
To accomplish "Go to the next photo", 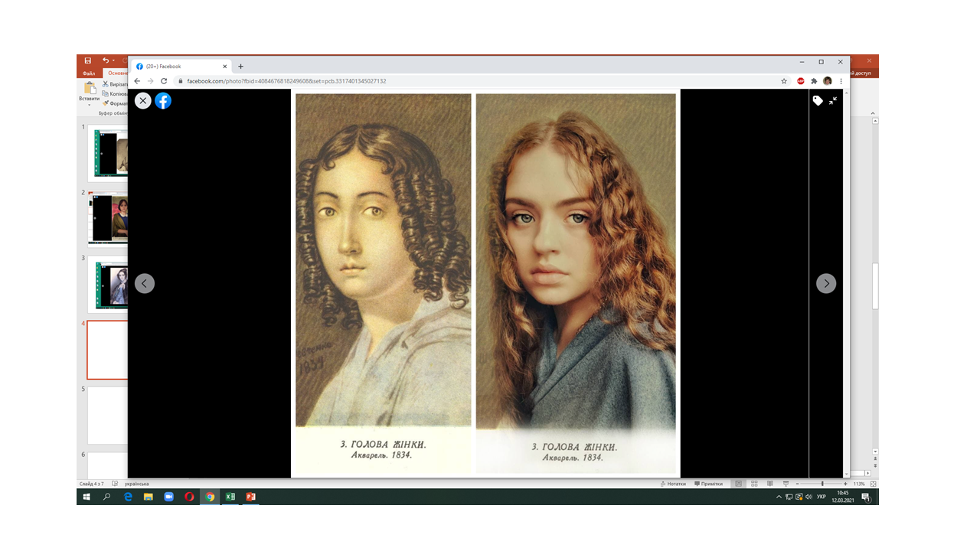I will (825, 283).
